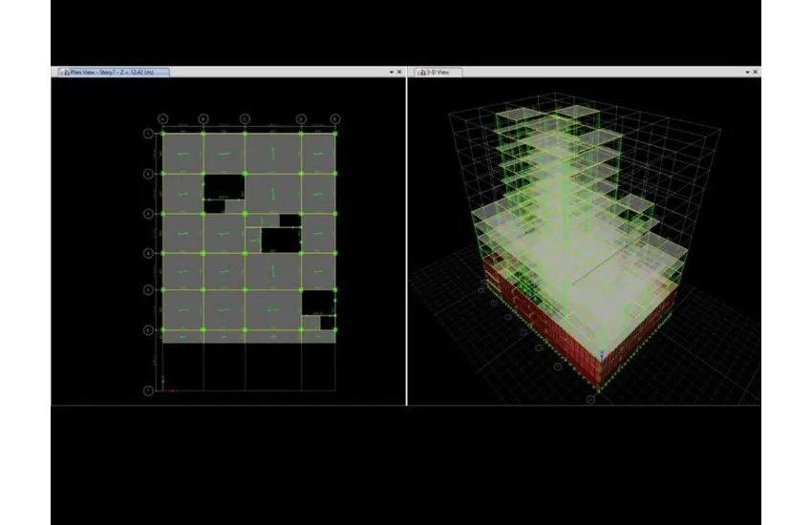Close the 3-D View pane
Image resolution: width=812 pixels, height=525 pixels.
tap(756, 73)
